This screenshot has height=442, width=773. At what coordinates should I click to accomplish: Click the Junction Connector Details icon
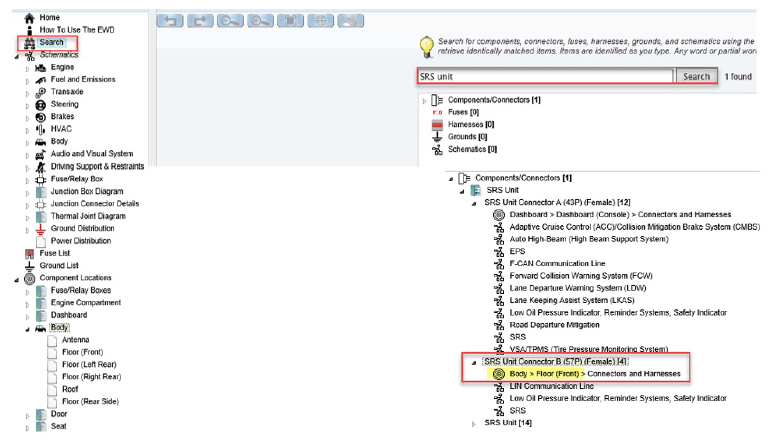click(x=40, y=204)
